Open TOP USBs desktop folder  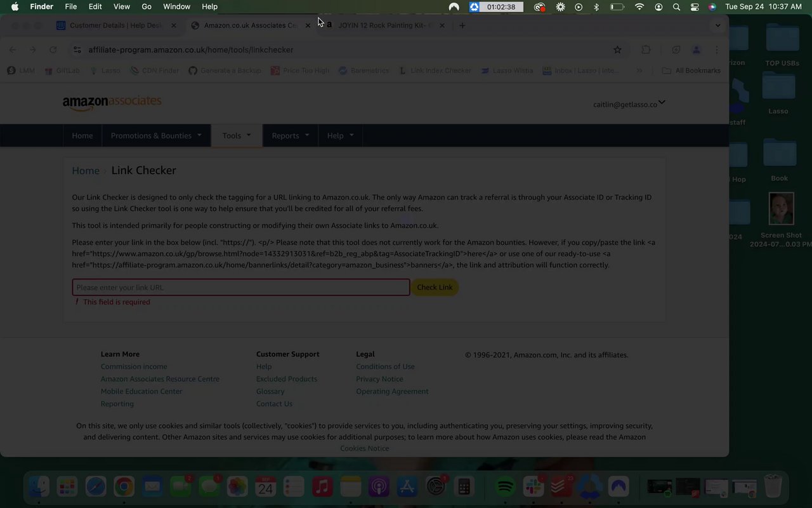(x=782, y=45)
